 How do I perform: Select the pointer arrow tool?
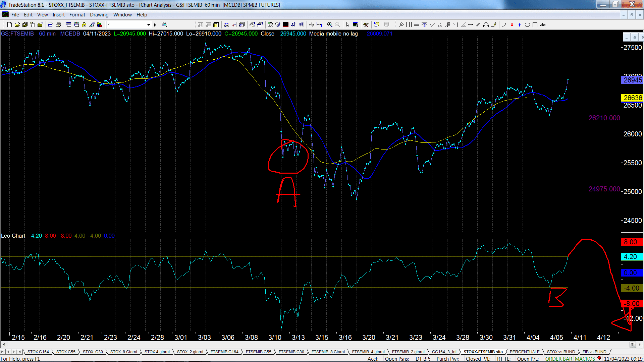348,25
